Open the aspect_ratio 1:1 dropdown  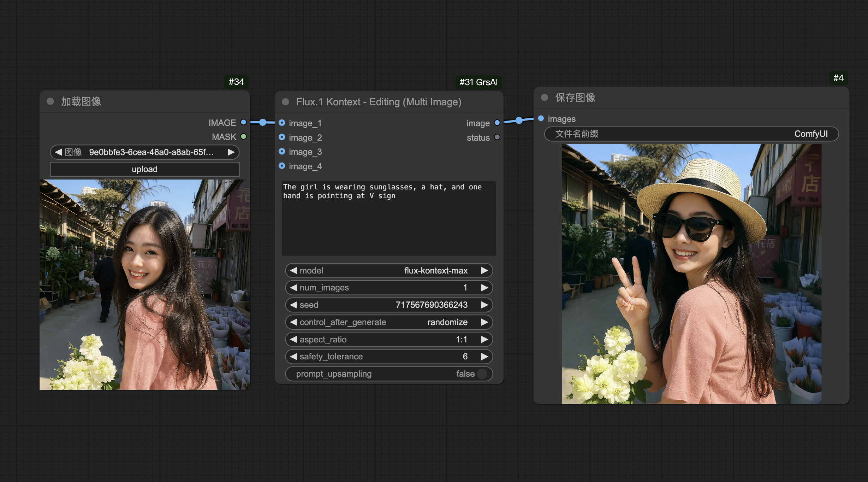(x=388, y=339)
